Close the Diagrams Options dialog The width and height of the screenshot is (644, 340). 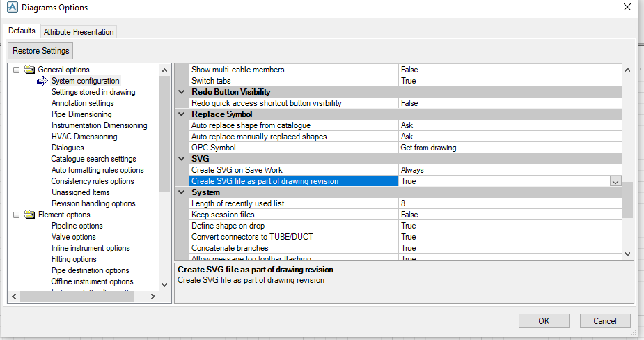627,7
